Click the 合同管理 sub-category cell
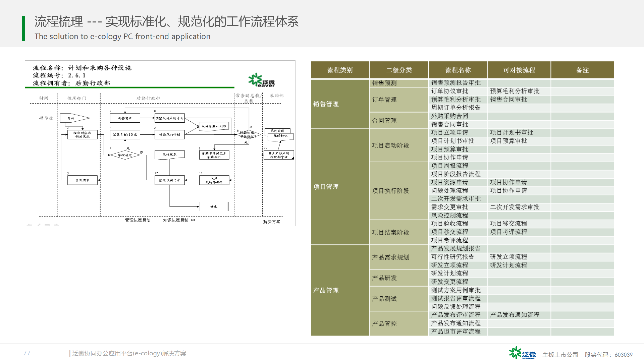The image size is (644, 362). click(399, 120)
